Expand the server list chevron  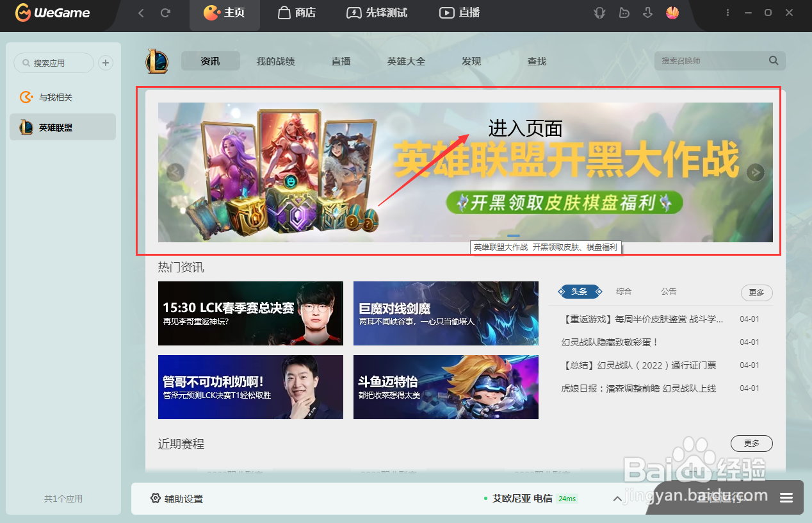tap(617, 499)
